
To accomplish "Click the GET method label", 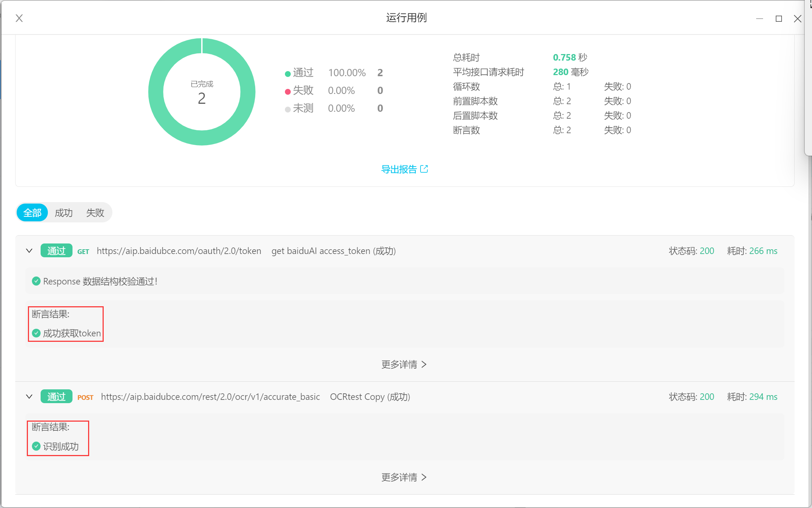I will [x=83, y=251].
